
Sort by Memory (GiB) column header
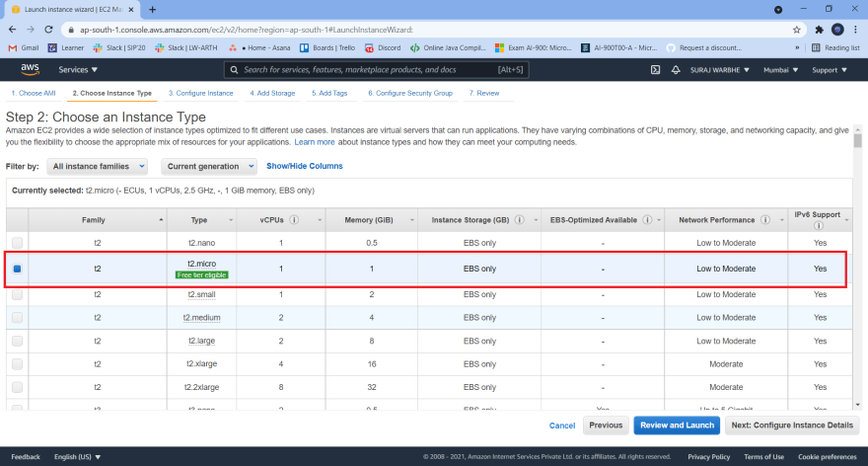[x=372, y=220]
